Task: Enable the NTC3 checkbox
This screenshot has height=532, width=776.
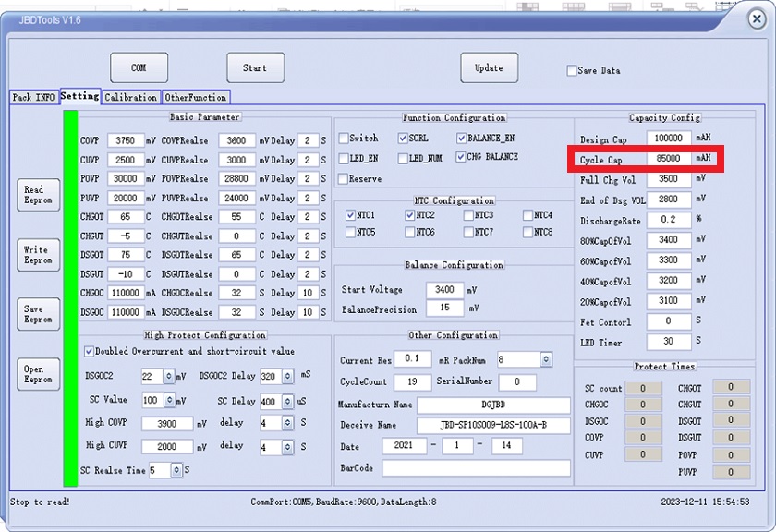Action: pyautogui.click(x=468, y=215)
